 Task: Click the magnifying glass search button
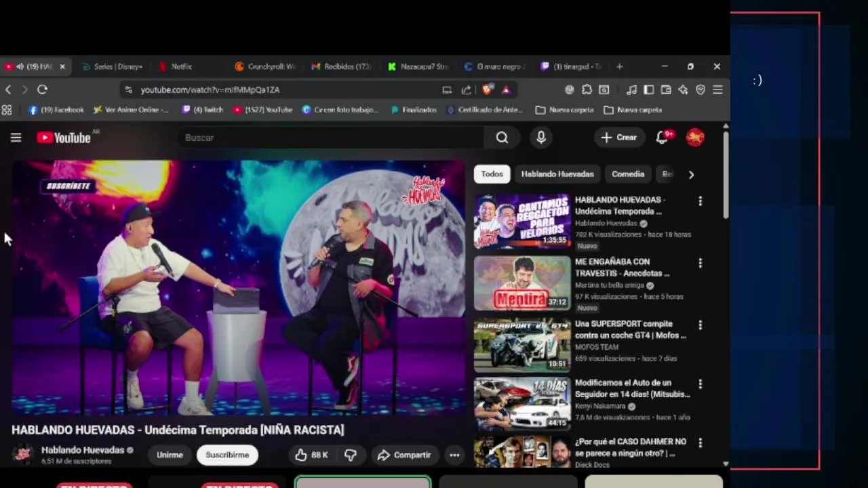pyautogui.click(x=502, y=138)
